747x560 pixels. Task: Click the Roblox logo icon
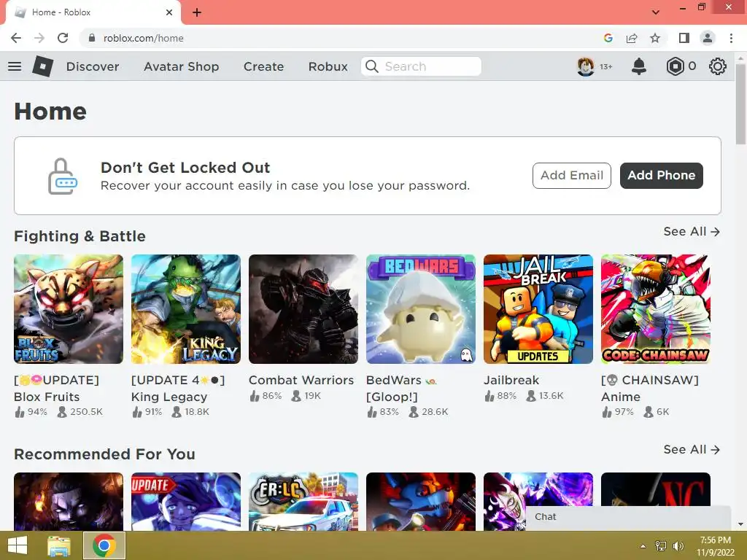42,66
